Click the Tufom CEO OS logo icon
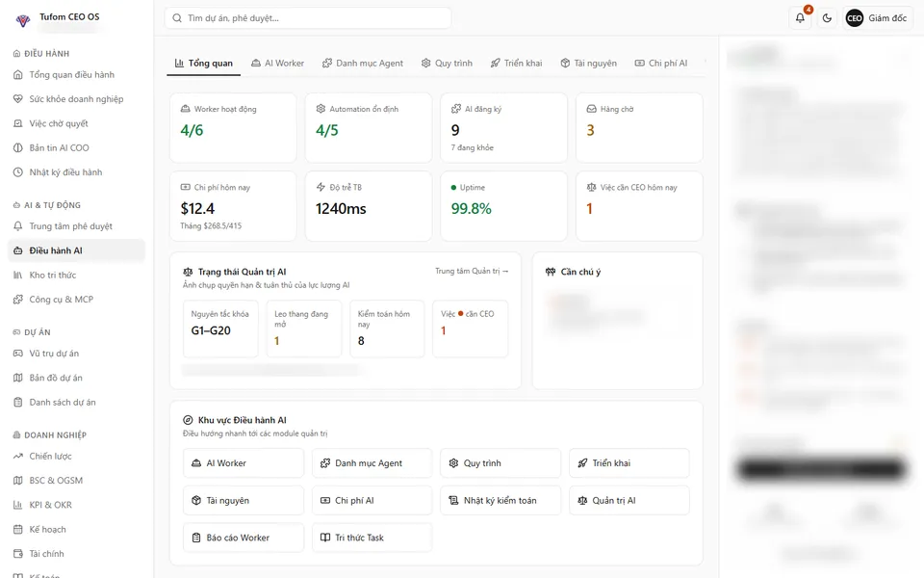Image resolution: width=924 pixels, height=578 pixels. tap(23, 20)
